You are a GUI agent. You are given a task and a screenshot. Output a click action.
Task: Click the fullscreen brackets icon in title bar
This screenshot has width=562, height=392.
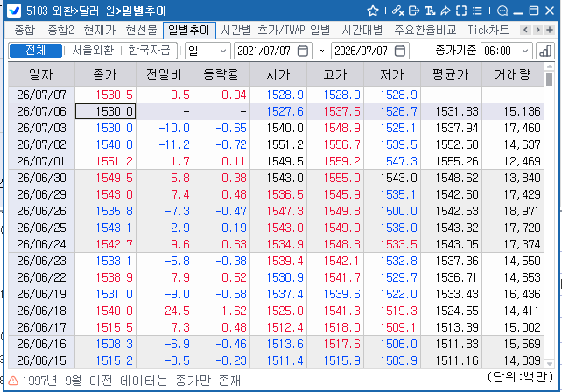coord(461,10)
